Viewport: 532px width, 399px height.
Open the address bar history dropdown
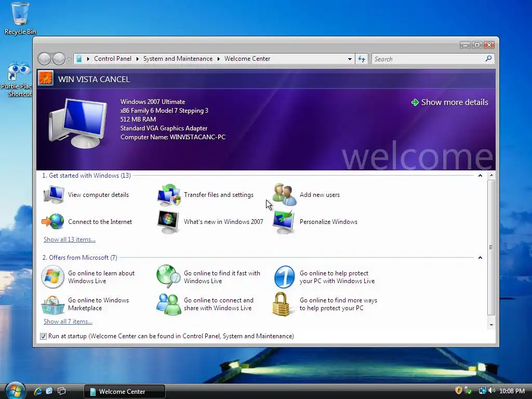(x=350, y=59)
